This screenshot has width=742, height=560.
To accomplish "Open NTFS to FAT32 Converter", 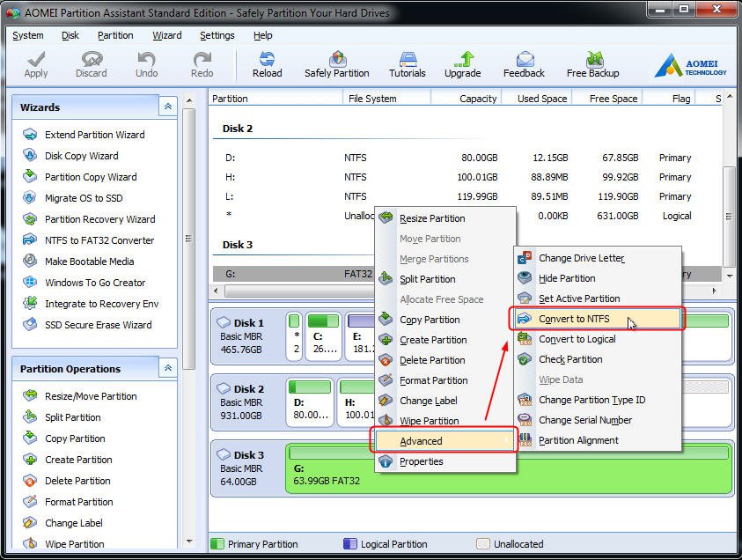I will click(99, 240).
